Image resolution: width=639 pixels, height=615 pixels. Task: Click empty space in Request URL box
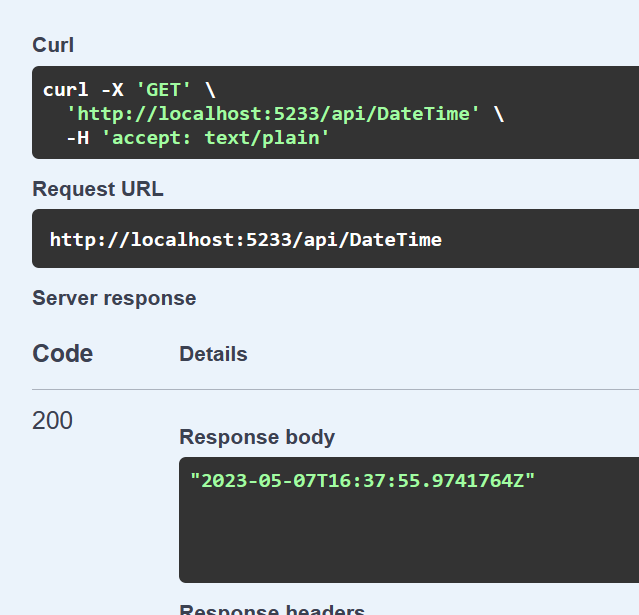coord(550,239)
